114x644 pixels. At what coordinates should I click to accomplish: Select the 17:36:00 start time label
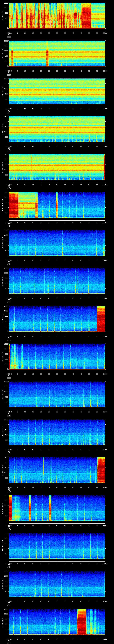[9, 487]
